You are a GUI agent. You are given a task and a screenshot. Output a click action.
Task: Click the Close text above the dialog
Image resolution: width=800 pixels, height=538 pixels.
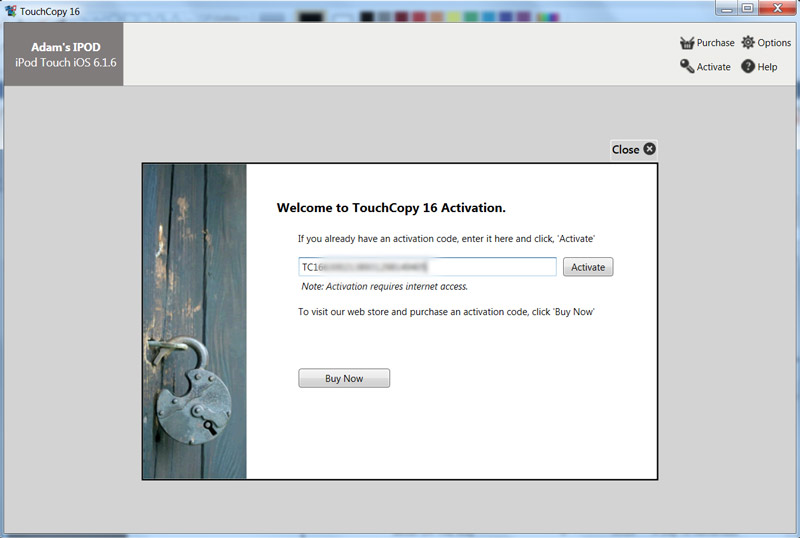[626, 150]
